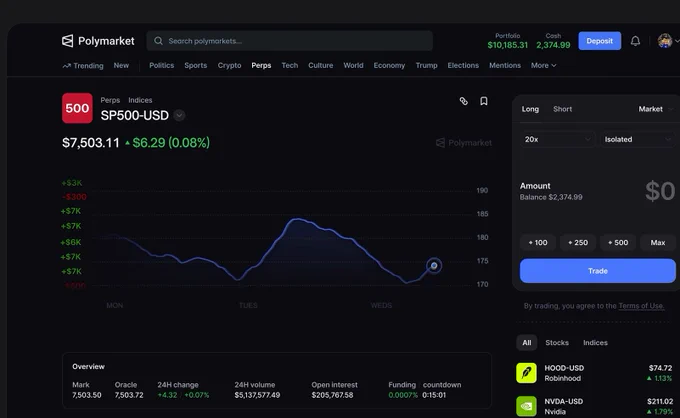Screen dimensions: 680x418
Task: Add 250 to the amount
Action: coord(578,243)
